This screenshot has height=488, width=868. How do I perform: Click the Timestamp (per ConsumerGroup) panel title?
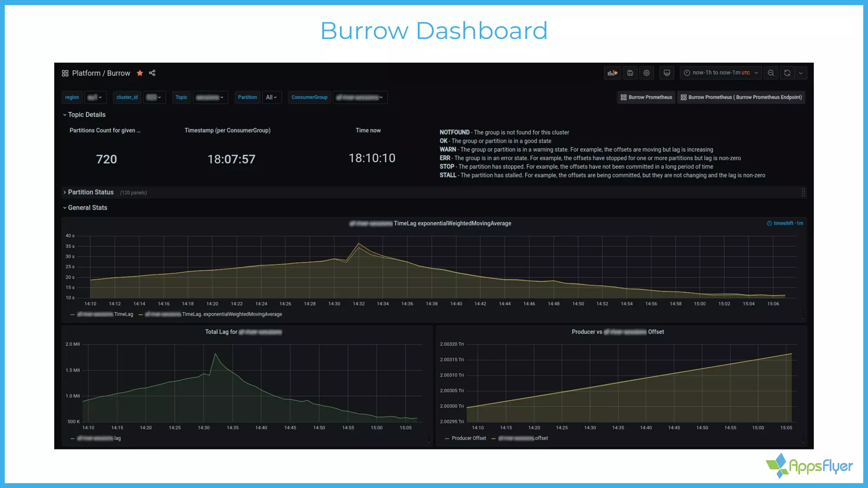click(x=228, y=130)
